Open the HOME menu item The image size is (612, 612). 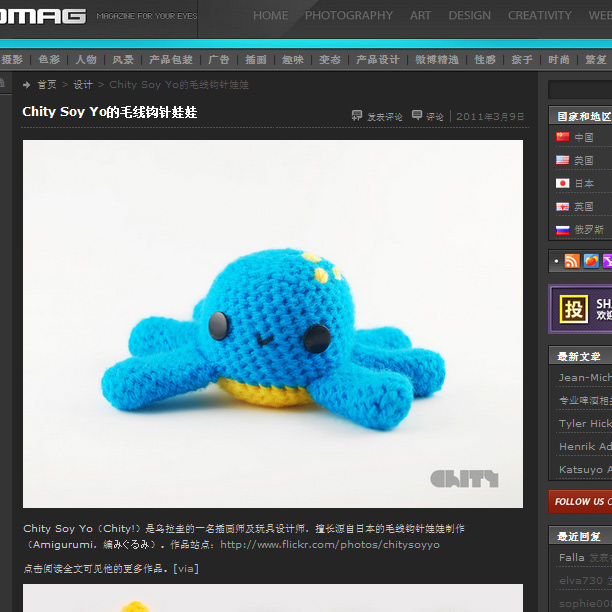coord(270,15)
